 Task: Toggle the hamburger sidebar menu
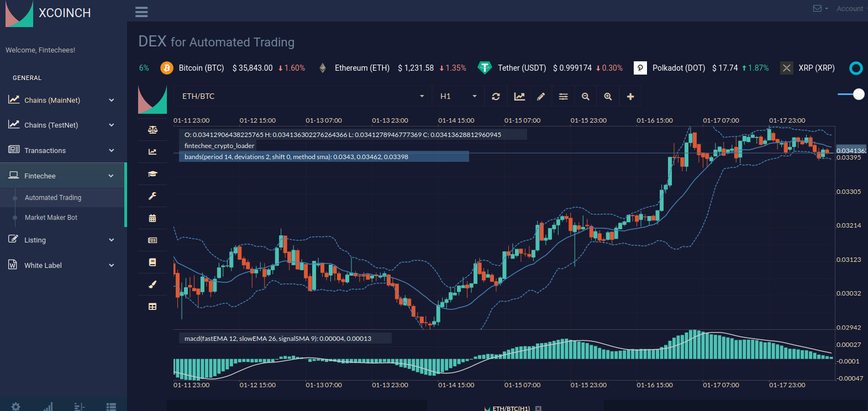click(x=141, y=12)
